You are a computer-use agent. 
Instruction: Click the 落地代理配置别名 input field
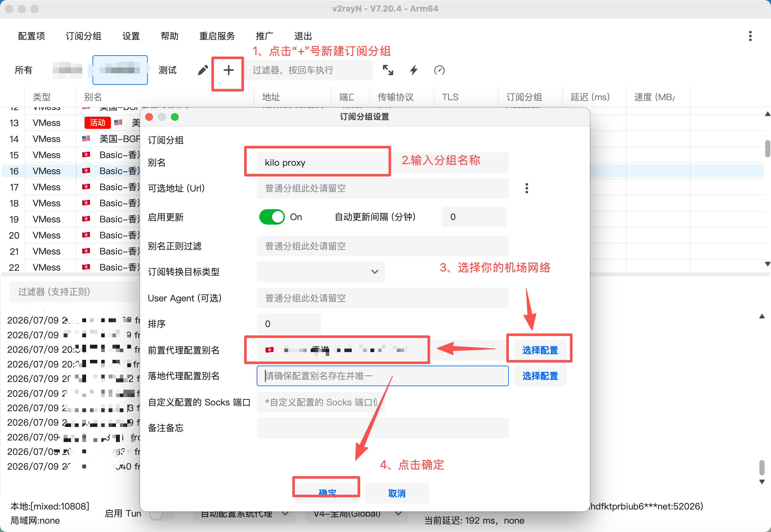click(x=383, y=376)
